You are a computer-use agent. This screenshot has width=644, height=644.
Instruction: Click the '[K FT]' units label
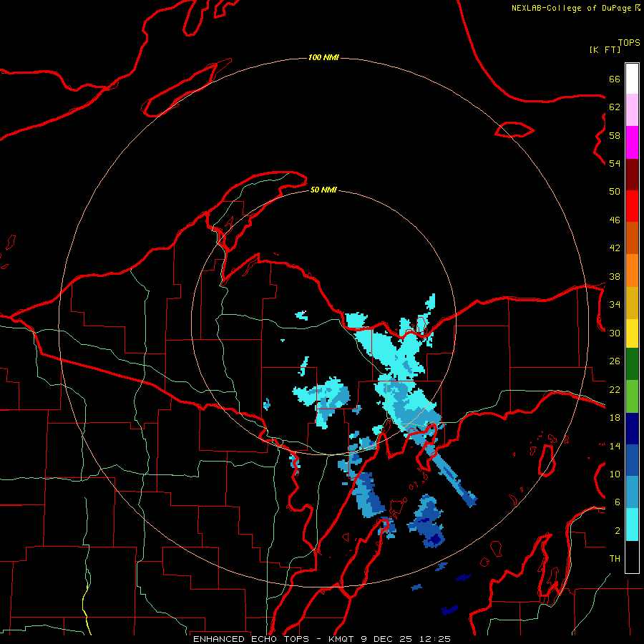pyautogui.click(x=605, y=49)
